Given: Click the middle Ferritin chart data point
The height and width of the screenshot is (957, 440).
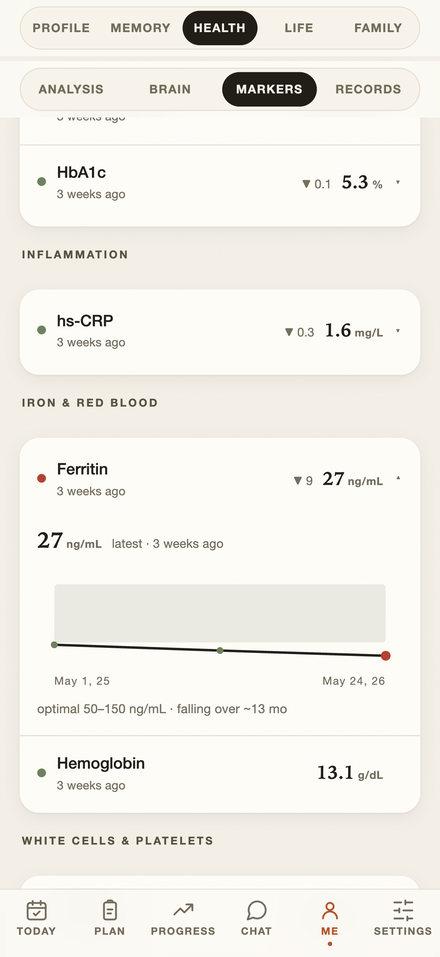Looking at the screenshot, I should coord(220,651).
